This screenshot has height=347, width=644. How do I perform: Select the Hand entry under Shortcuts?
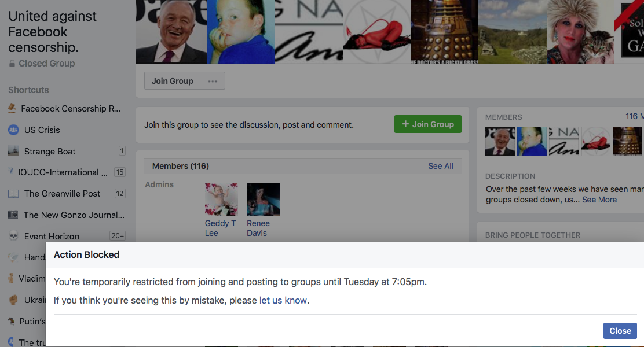click(x=14, y=257)
